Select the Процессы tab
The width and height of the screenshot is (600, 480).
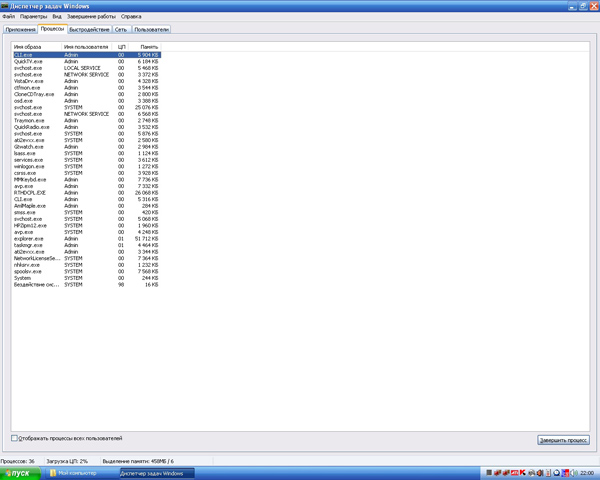[x=52, y=29]
